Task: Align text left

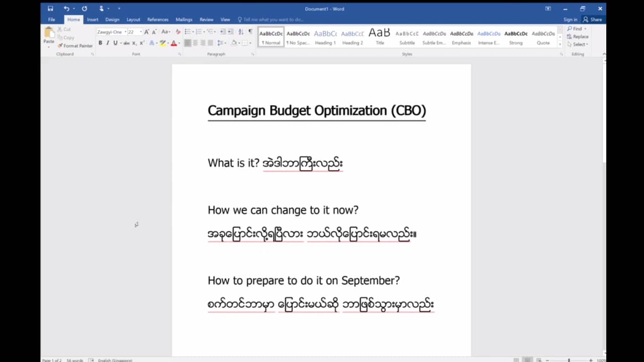Action: 188,43
